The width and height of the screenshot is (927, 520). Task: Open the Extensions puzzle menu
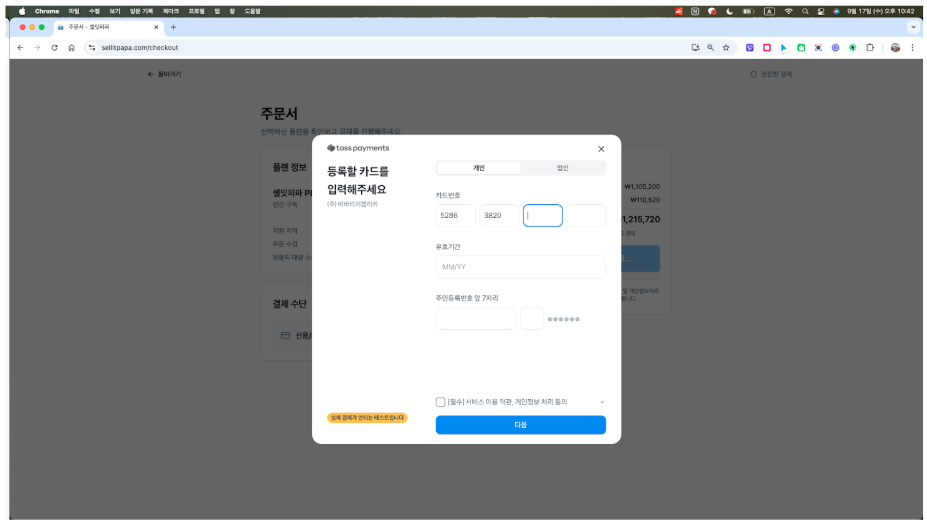(870, 48)
